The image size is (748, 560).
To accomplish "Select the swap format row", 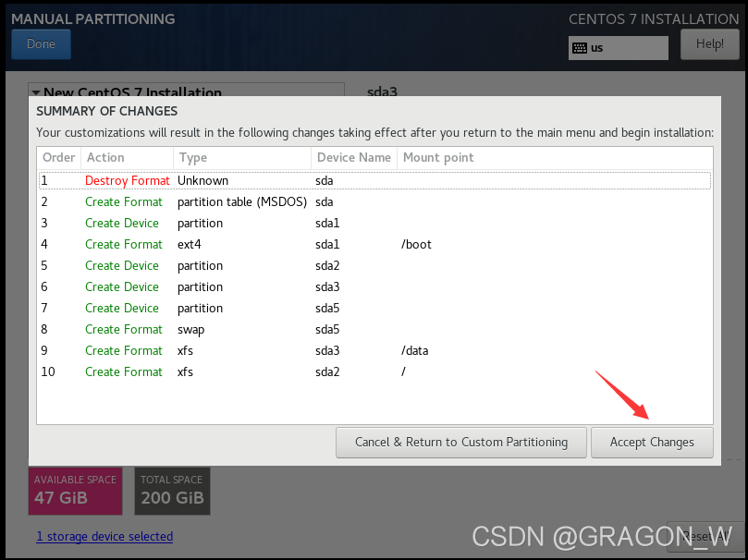I will [x=375, y=329].
